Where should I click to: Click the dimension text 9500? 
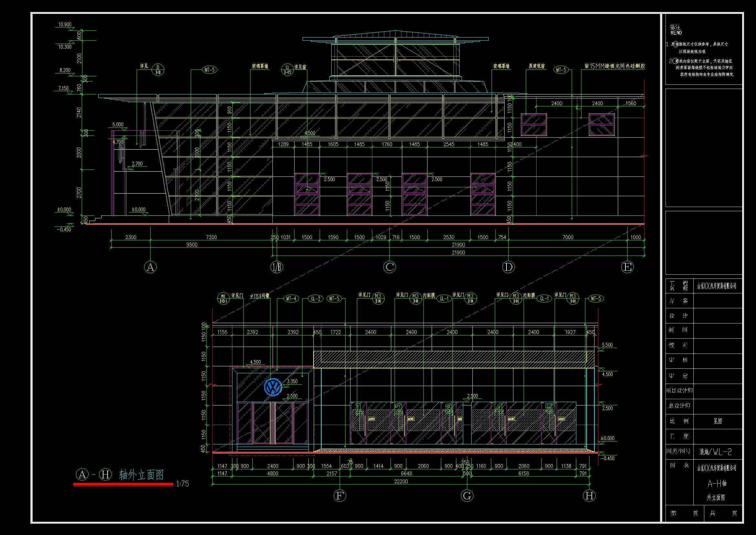point(192,245)
